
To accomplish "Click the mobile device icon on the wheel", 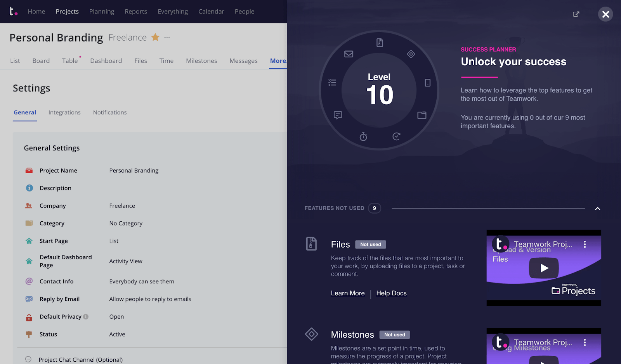I will pyautogui.click(x=427, y=83).
